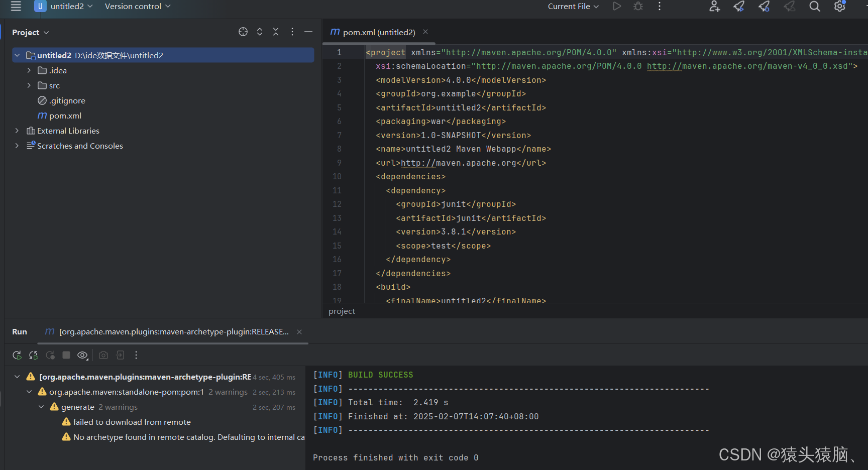Screen dimensions: 868x470
Task: Collapse the generate warnings node
Action: [x=41, y=407]
